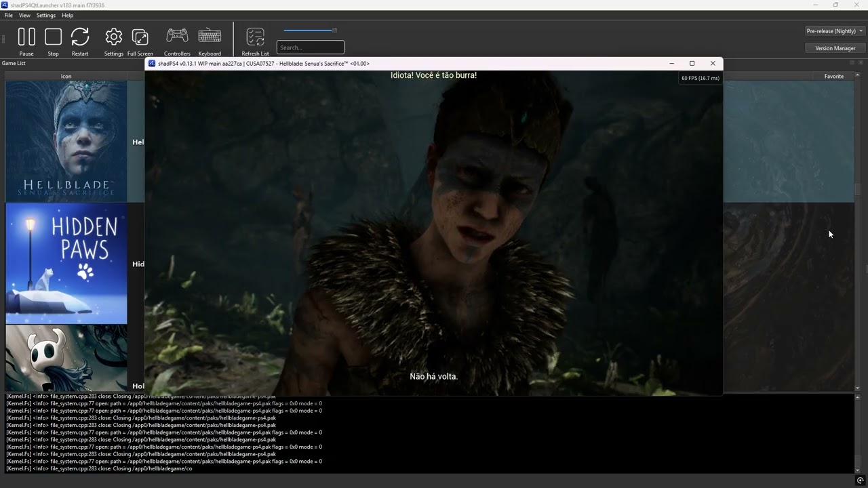Click the 60 FPS overlay counter
The width and height of the screenshot is (868, 488).
(x=701, y=78)
